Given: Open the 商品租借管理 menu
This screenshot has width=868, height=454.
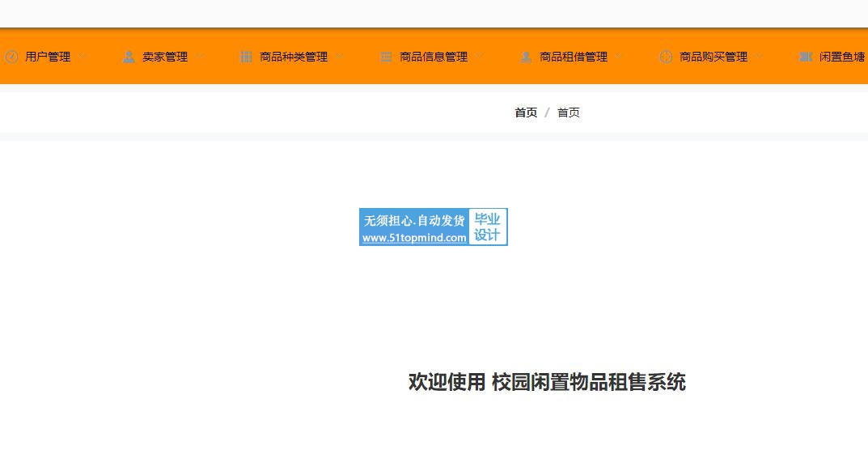Looking at the screenshot, I should click(x=574, y=57).
